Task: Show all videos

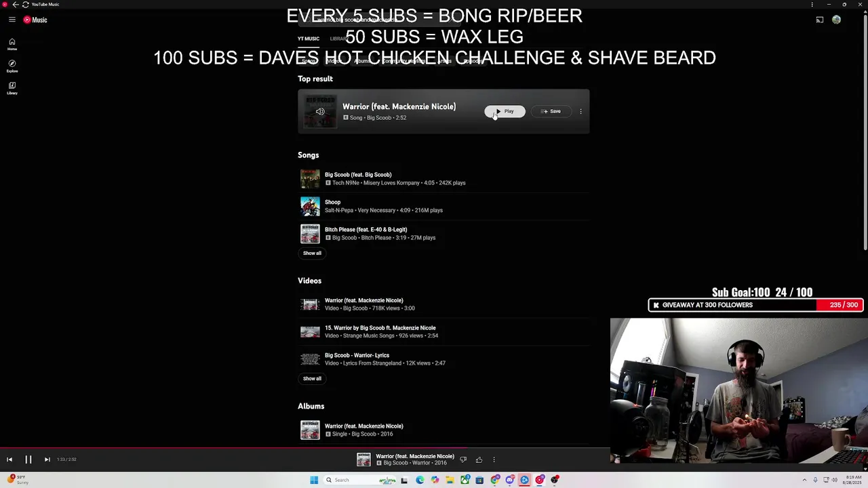Action: pyautogui.click(x=312, y=378)
